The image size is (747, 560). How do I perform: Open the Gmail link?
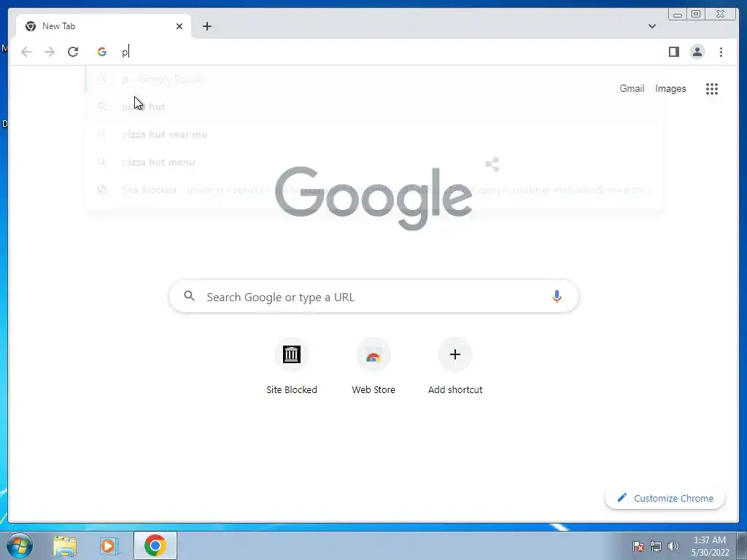click(632, 88)
